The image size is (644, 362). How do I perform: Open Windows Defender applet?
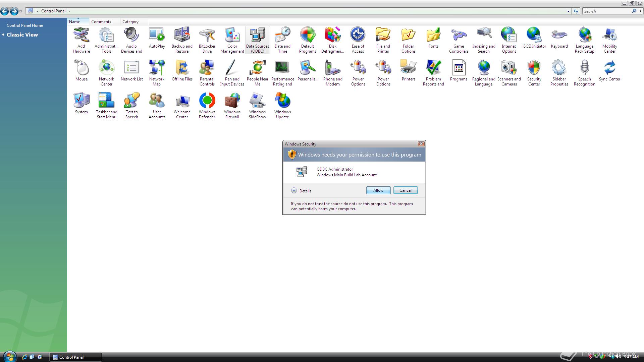coord(207,105)
